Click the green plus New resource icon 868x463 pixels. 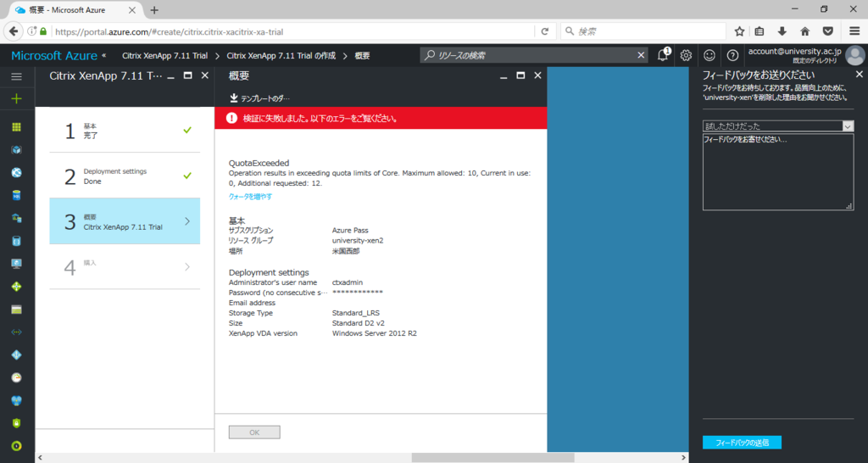[17, 99]
